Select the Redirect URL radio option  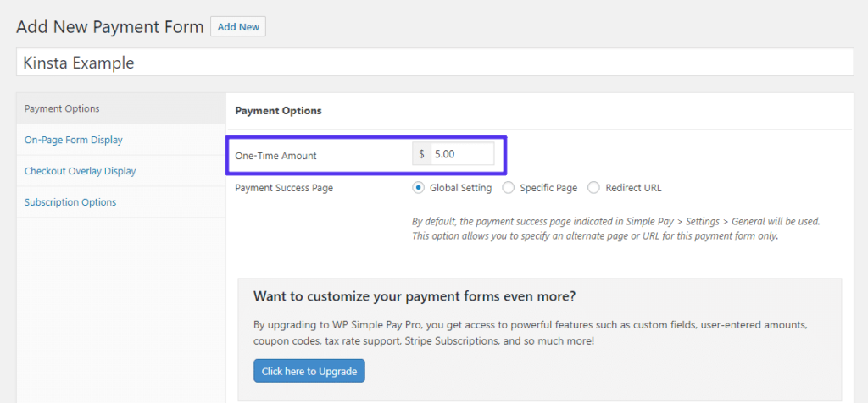[x=593, y=188]
